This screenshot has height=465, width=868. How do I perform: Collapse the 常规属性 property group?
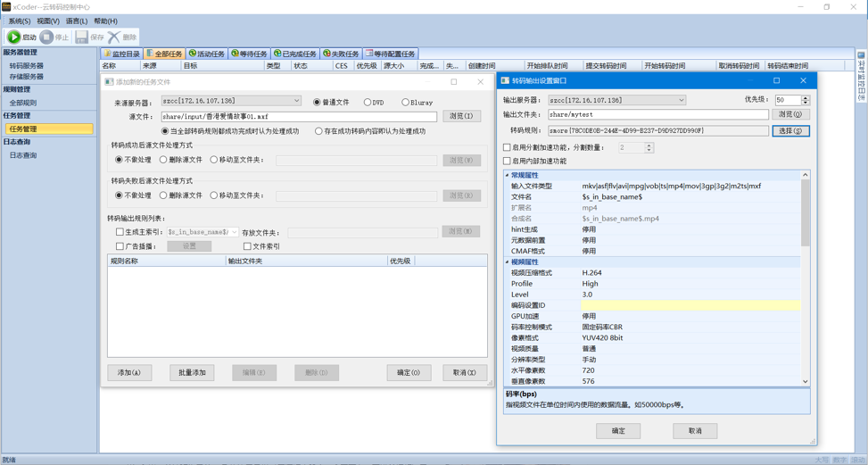(508, 176)
